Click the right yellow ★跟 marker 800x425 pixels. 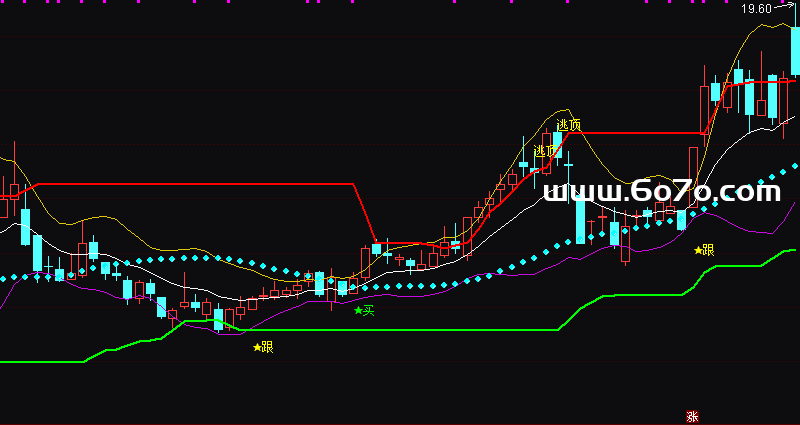[705, 250]
